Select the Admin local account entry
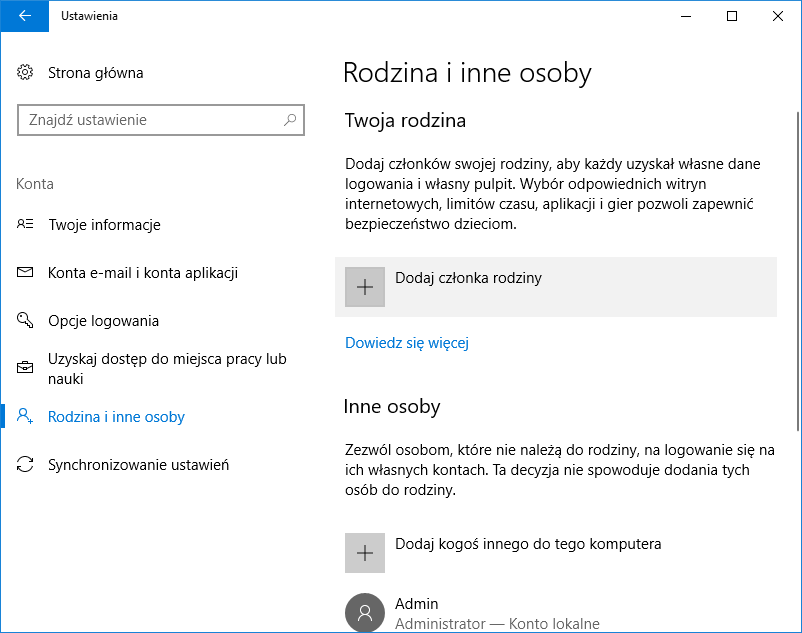Viewport: 802px width, 633px height. tap(497, 613)
